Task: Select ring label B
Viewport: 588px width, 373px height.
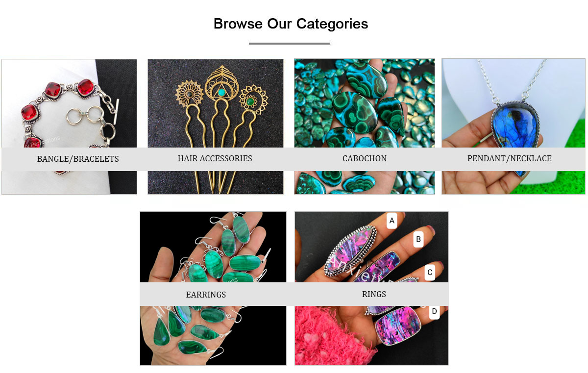Action: click(418, 240)
